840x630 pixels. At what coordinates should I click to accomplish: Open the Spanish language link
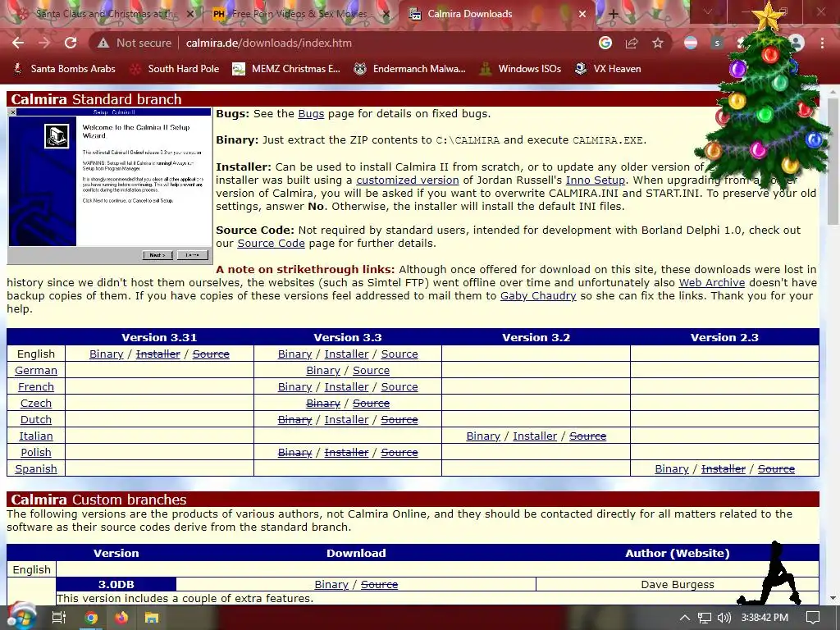tap(36, 468)
